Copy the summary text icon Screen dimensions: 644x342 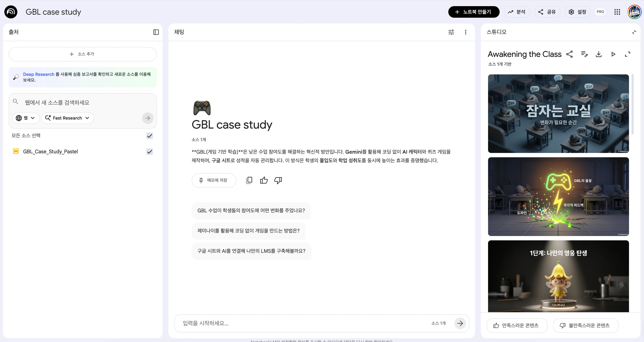[249, 180]
